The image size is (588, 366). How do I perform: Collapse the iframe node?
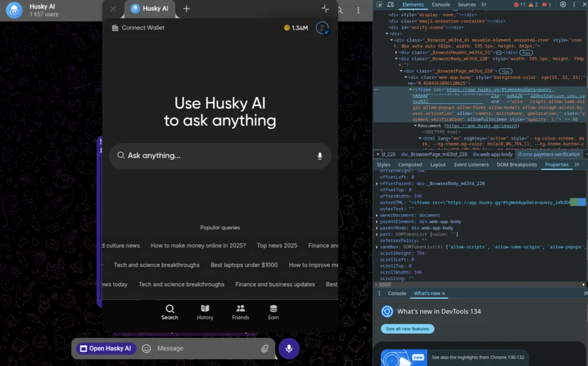410,90
